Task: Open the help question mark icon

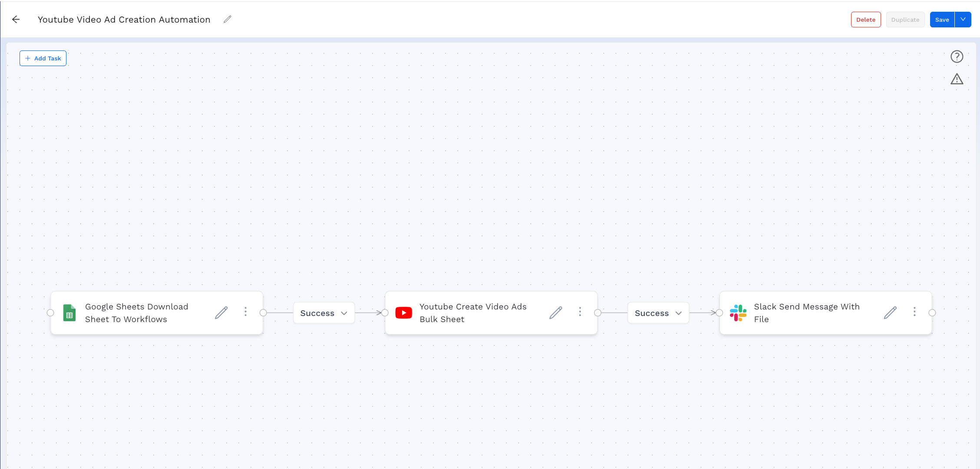Action: pos(957,57)
